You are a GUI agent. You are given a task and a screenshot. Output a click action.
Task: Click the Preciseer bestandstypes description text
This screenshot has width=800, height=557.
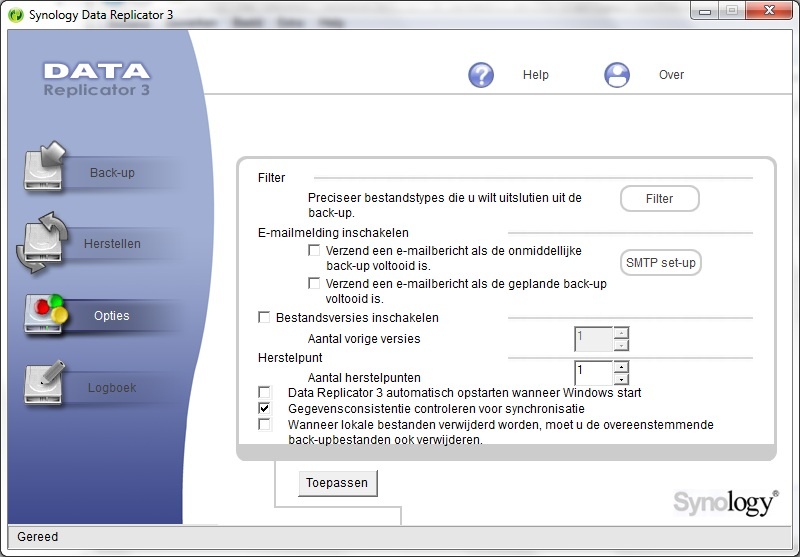445,205
